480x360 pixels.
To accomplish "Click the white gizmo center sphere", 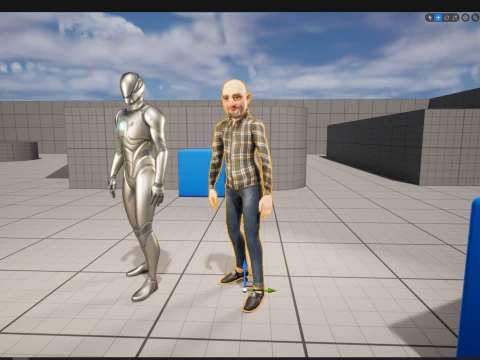I will tap(245, 290).
